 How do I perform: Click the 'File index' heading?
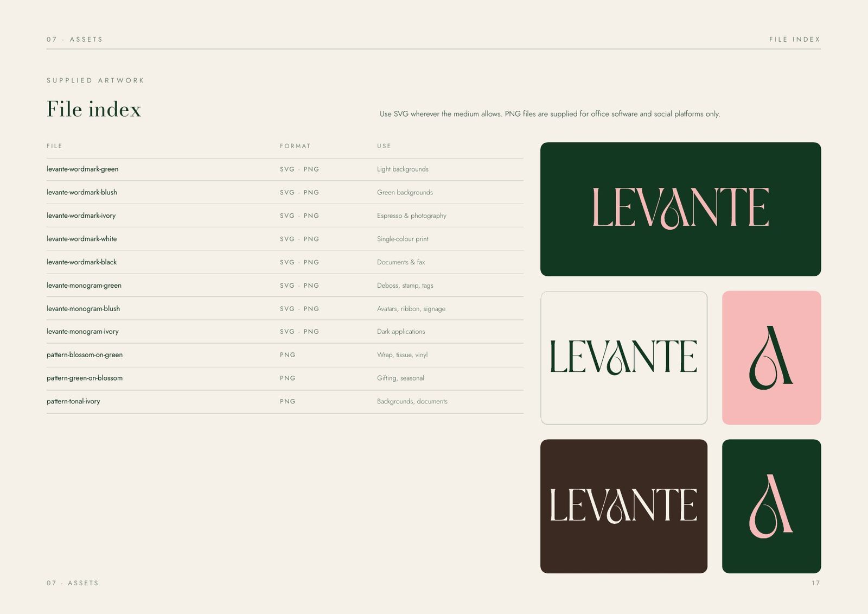point(94,109)
